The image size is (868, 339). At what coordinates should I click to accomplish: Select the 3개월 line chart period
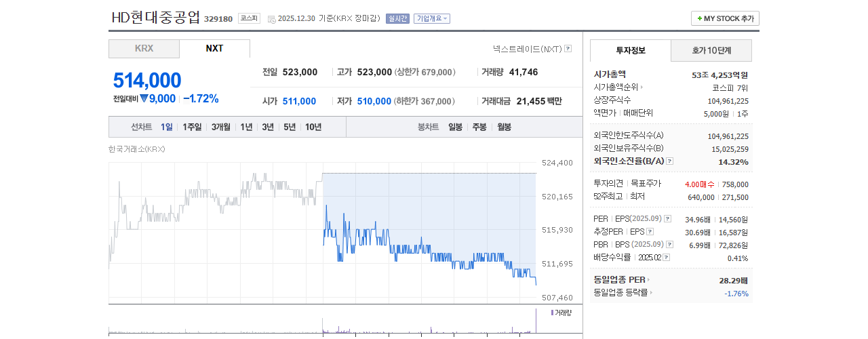point(221,127)
